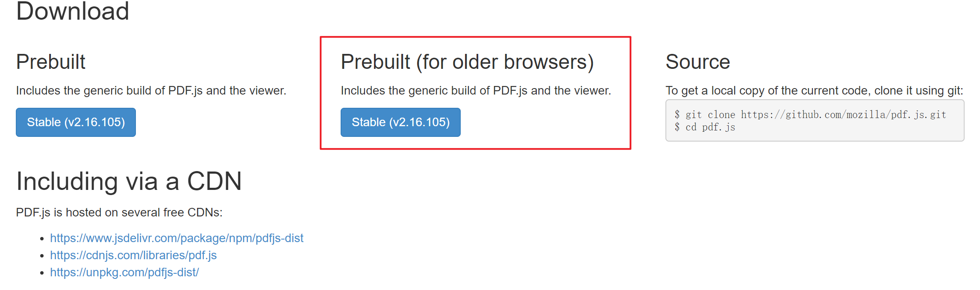Viewport: 980px width, 290px height.
Task: Click Stable button under the Prebuilt heading
Action: coord(76,122)
